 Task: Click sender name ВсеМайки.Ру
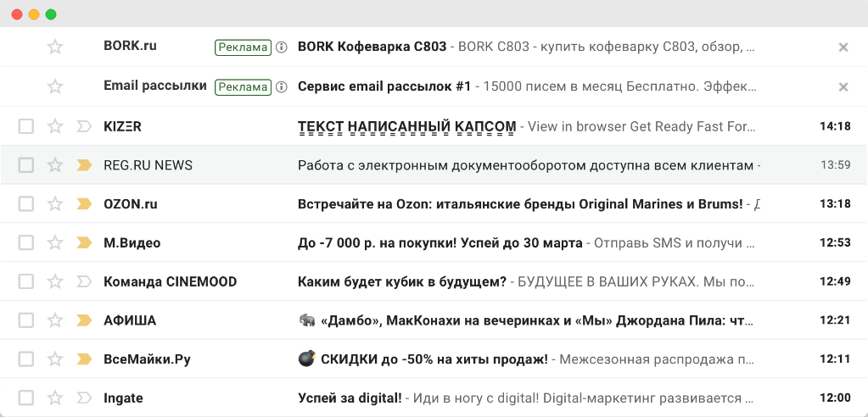pyautogui.click(x=147, y=360)
